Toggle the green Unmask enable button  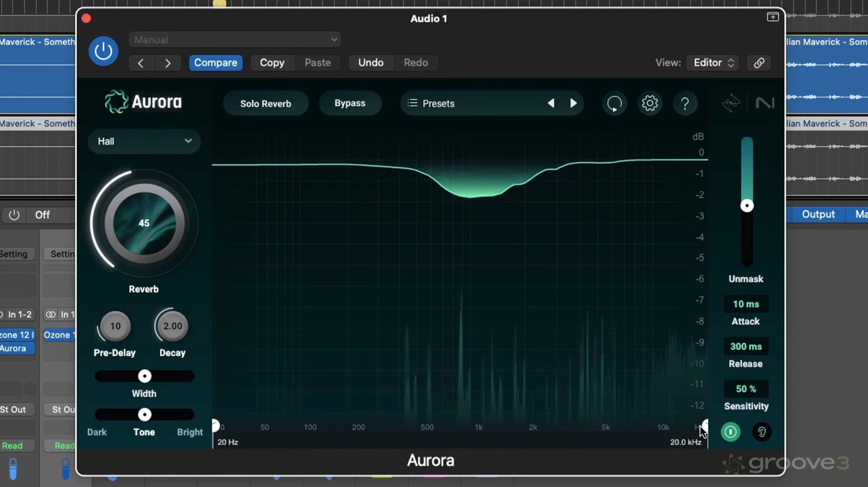pos(731,432)
